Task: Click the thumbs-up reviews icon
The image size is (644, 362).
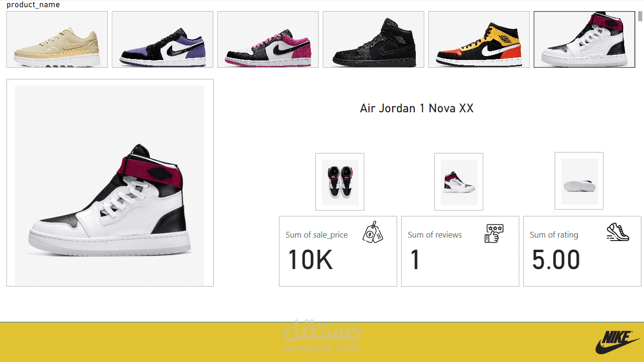Action: coord(494,233)
